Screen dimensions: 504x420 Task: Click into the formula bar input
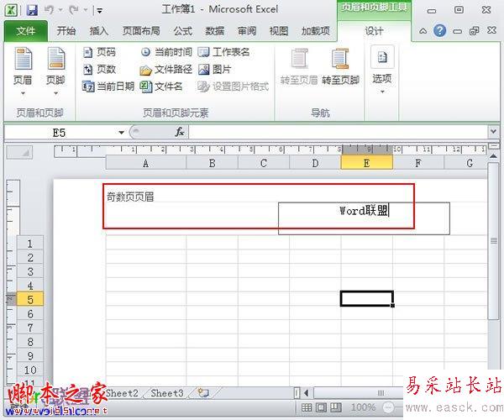click(x=339, y=132)
